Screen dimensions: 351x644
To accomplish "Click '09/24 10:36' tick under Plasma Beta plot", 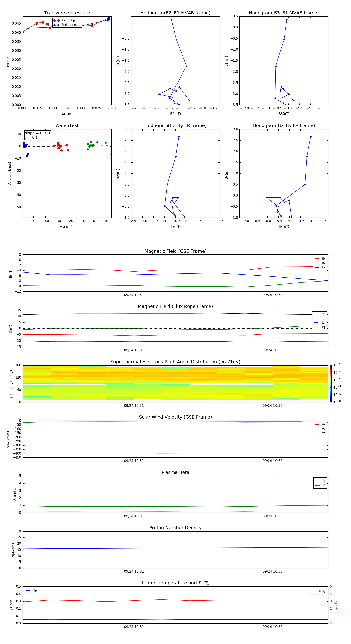I will 273,516.
